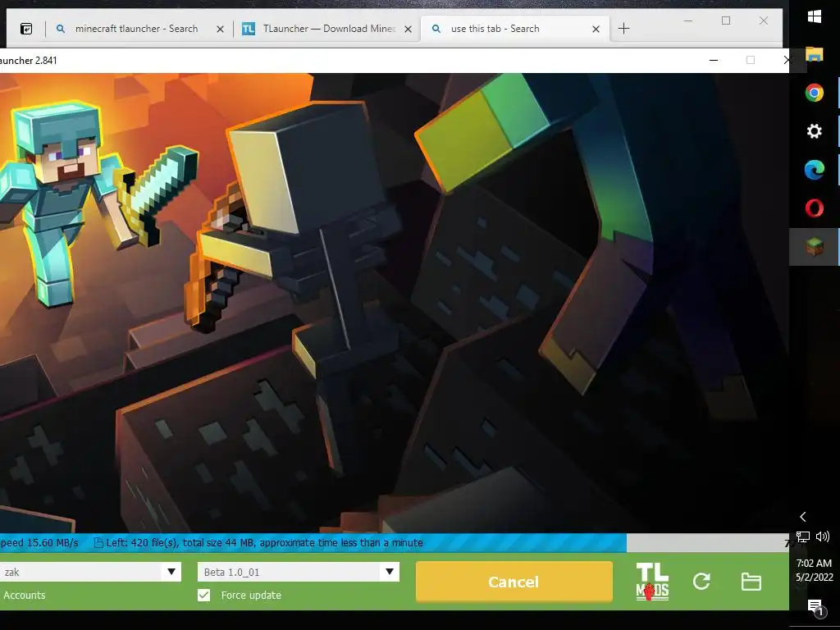840x630 pixels.
Task: Expand the Beta 1.0_01 version dropdown
Action: (390, 572)
